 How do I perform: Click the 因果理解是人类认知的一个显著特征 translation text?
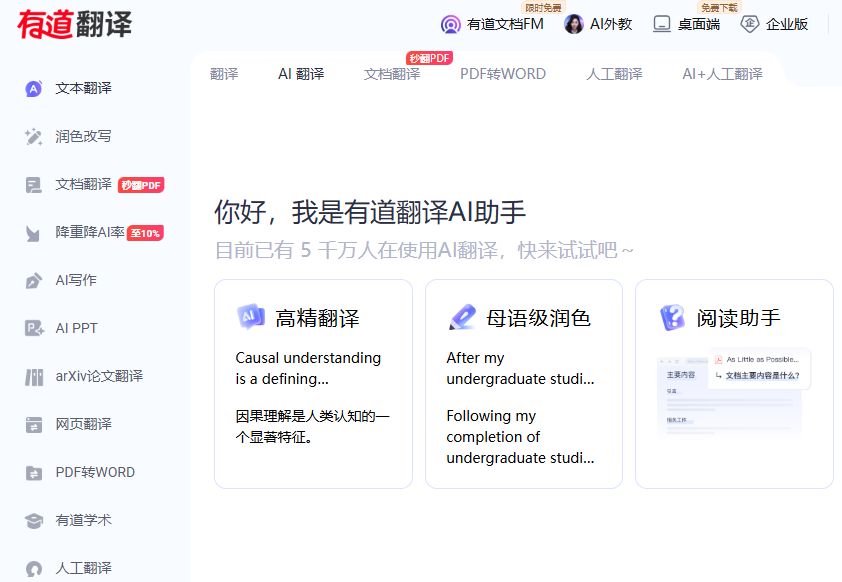(x=313, y=426)
